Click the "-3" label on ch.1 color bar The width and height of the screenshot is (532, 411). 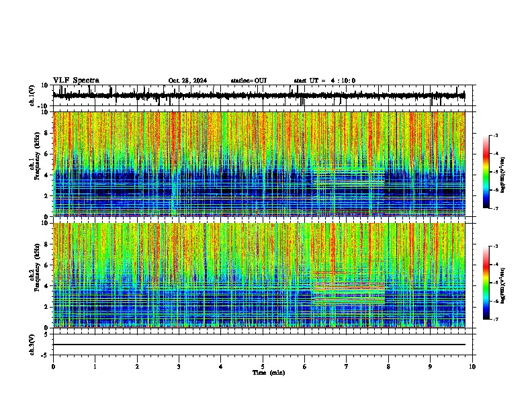495,136
